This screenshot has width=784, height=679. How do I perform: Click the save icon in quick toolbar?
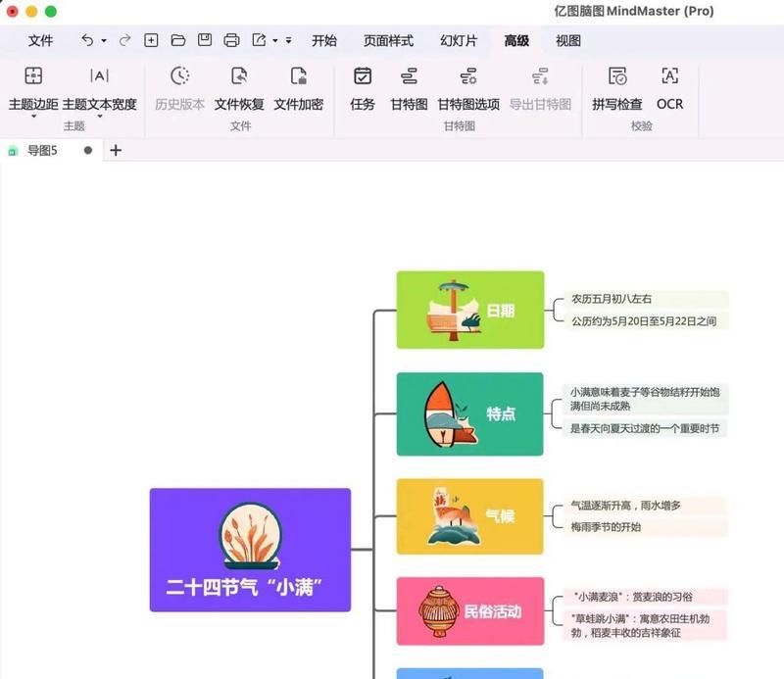pyautogui.click(x=205, y=40)
